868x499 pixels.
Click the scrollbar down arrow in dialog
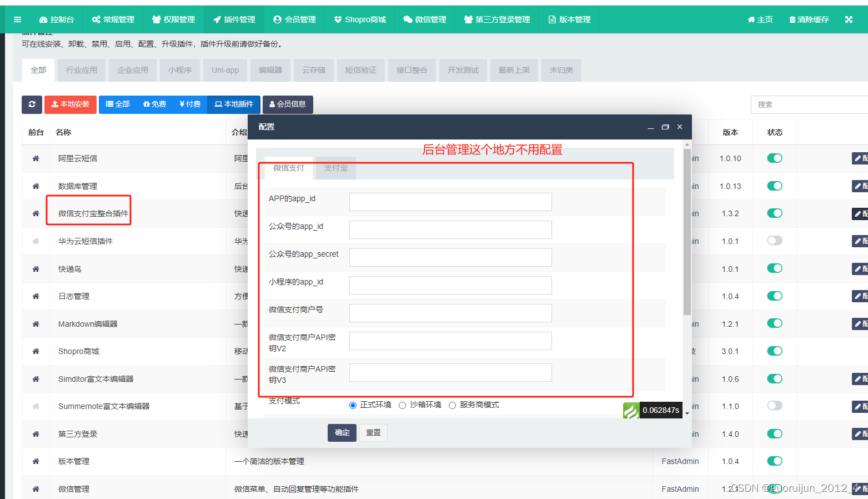[687, 413]
